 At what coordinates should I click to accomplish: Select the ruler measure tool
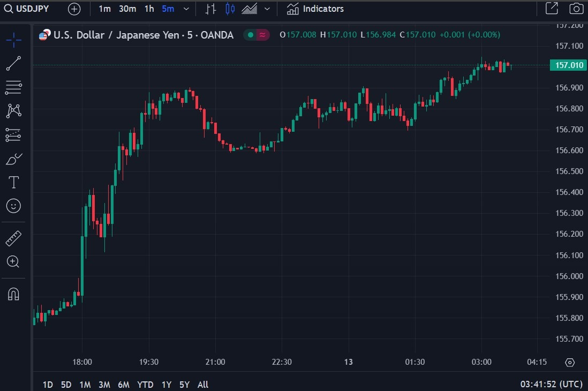coord(13,238)
